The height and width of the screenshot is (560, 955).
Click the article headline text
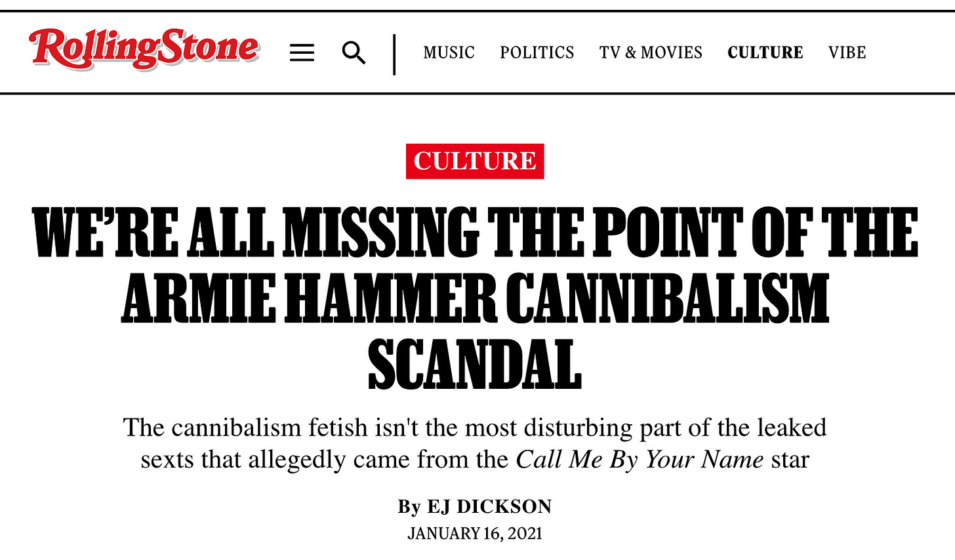click(476, 298)
